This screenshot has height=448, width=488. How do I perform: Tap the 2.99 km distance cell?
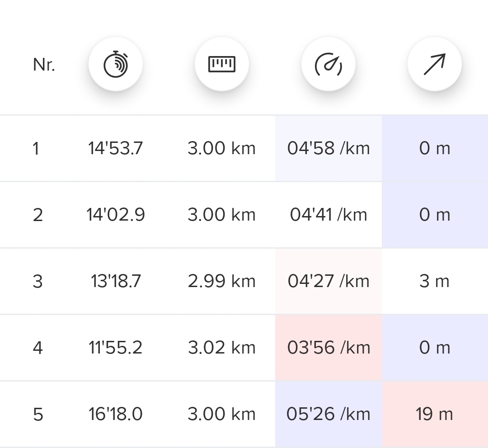(x=222, y=281)
